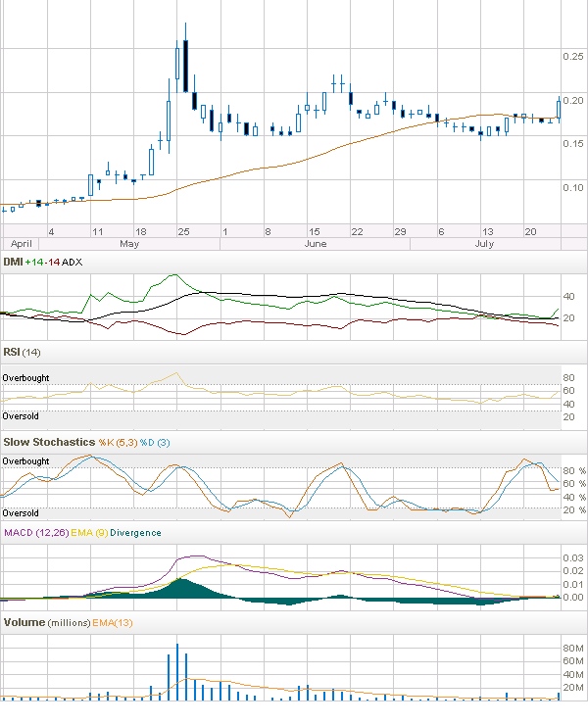Click the Slow Stochastics title

49,443
